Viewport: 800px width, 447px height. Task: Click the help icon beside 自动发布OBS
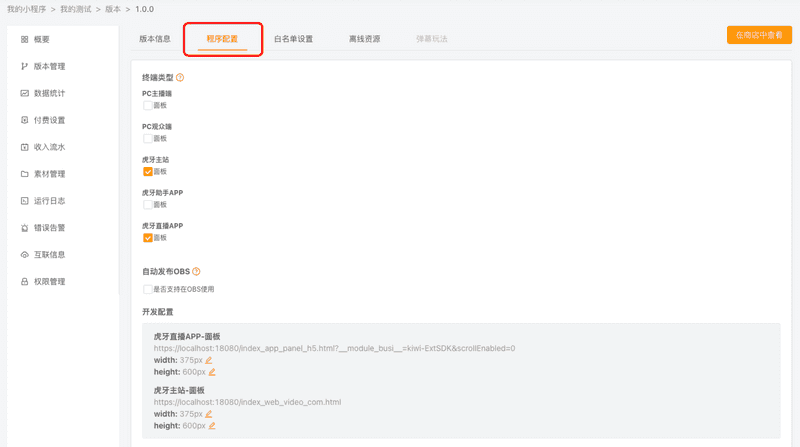coord(196,271)
